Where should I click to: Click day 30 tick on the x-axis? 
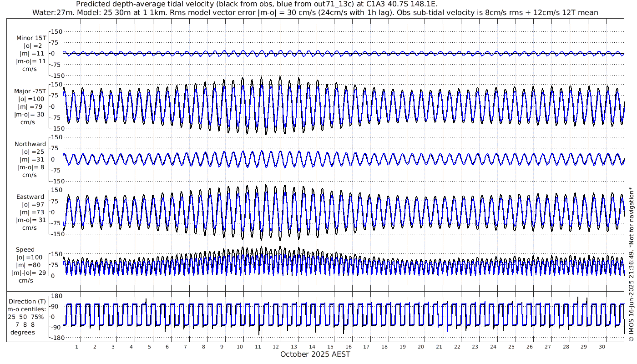tap(602, 347)
